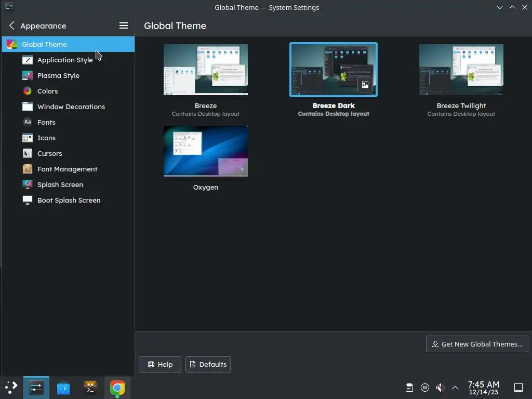Open clipboard tray icon

[x=409, y=388]
